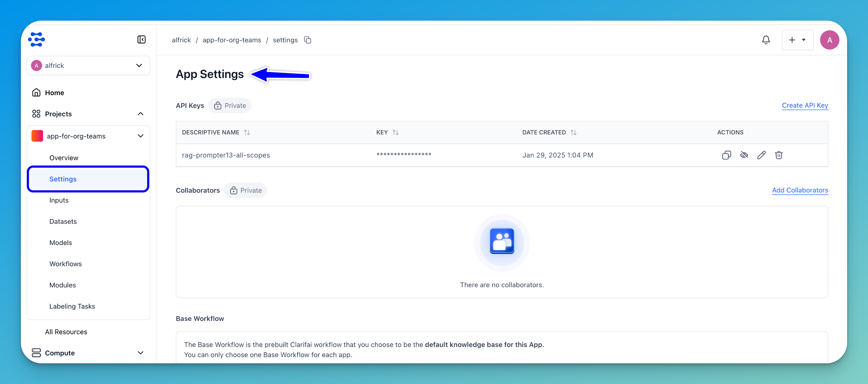Expand the Compute section chevron
Image resolution: width=868 pixels, height=384 pixels.
point(141,353)
